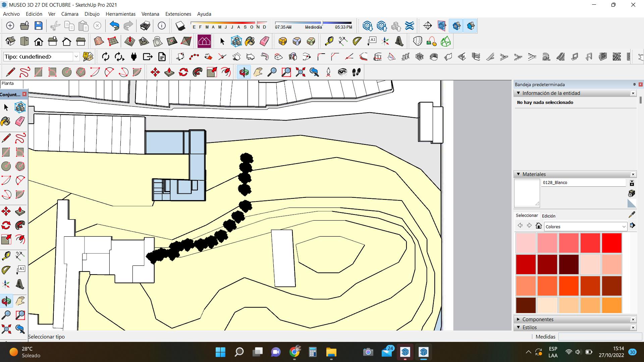Select the Orbit tool in top toolbar
The image size is (644, 362).
point(244,72)
